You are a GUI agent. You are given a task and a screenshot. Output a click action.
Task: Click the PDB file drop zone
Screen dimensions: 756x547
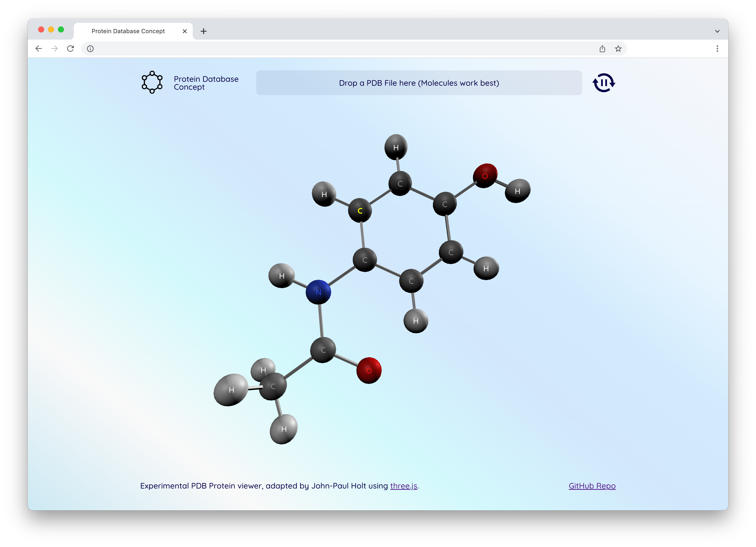point(419,83)
